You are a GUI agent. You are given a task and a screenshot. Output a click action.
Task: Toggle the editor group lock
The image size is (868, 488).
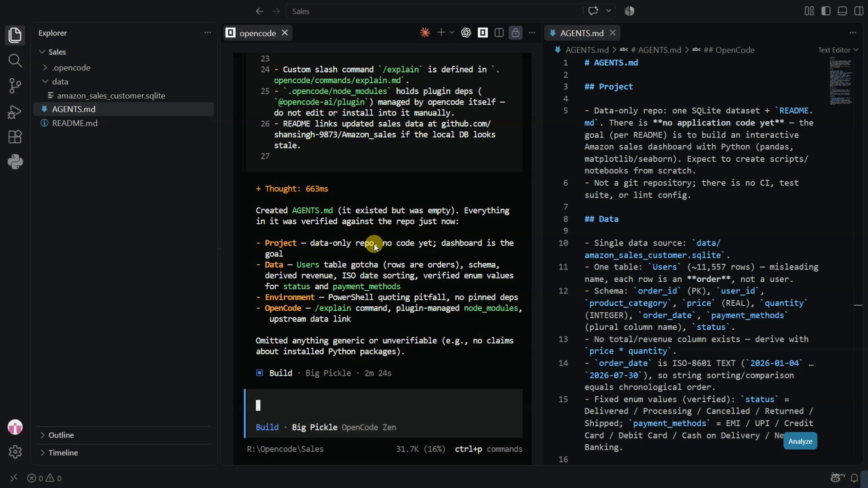(515, 33)
